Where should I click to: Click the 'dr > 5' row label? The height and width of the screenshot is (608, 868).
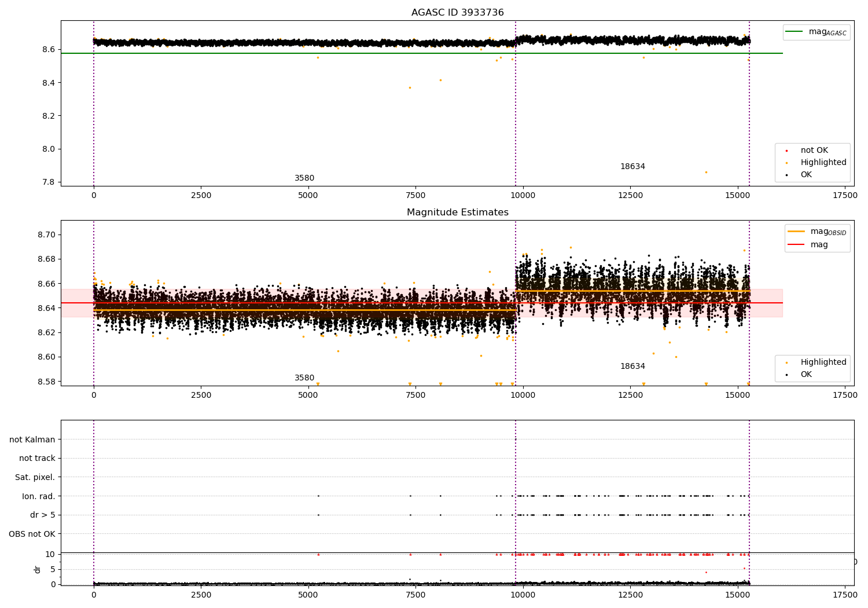tap(43, 515)
